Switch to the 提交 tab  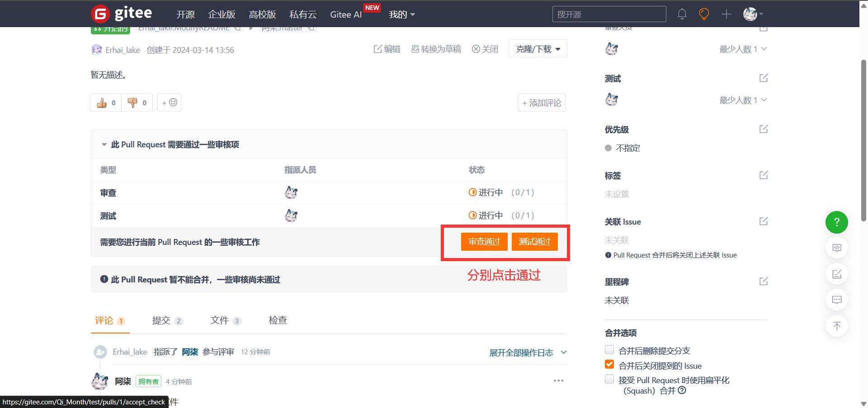[167, 320]
